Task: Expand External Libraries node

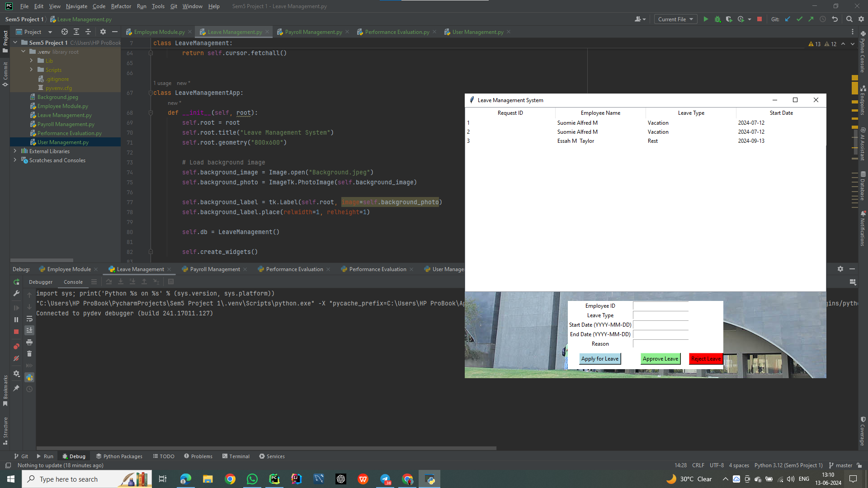Action: (x=15, y=151)
